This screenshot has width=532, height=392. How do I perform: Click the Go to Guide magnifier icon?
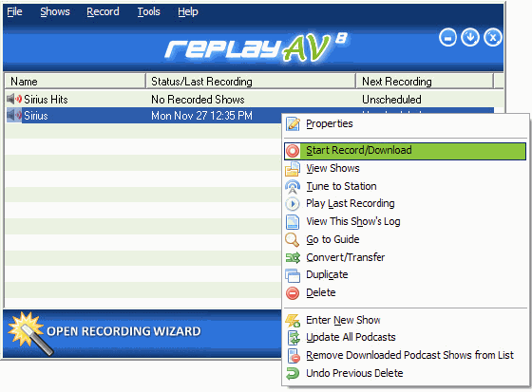(293, 240)
